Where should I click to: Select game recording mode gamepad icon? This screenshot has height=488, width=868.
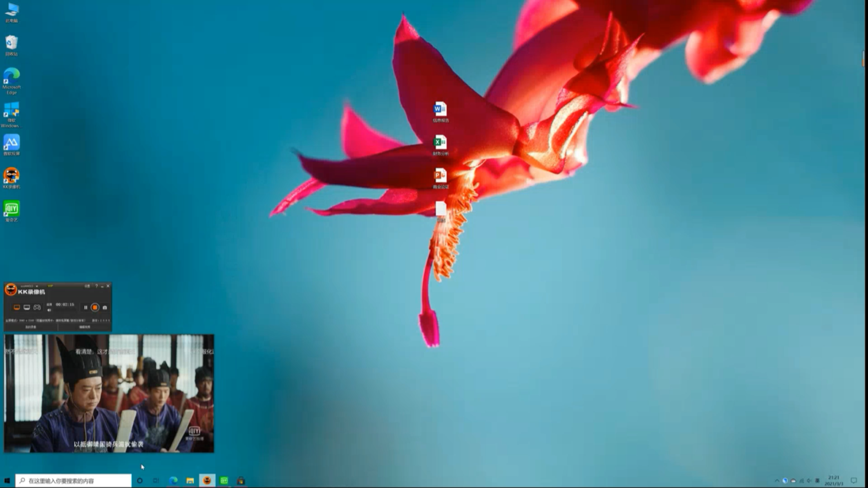click(x=37, y=307)
